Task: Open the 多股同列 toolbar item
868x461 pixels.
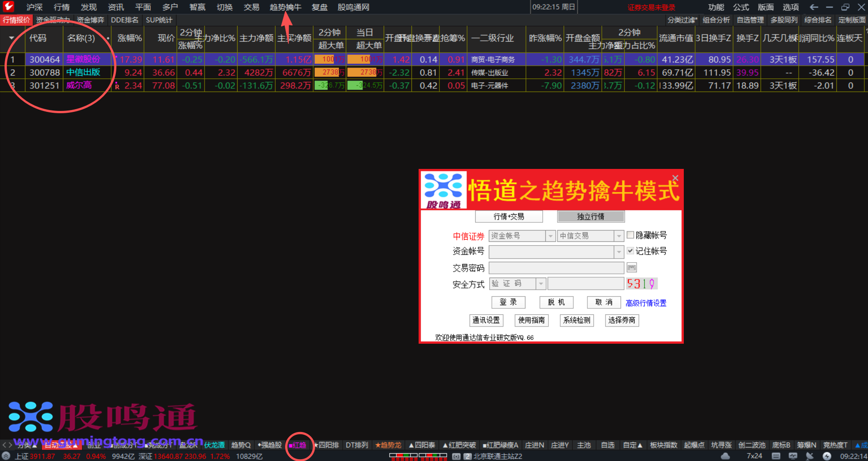Action: pyautogui.click(x=784, y=20)
